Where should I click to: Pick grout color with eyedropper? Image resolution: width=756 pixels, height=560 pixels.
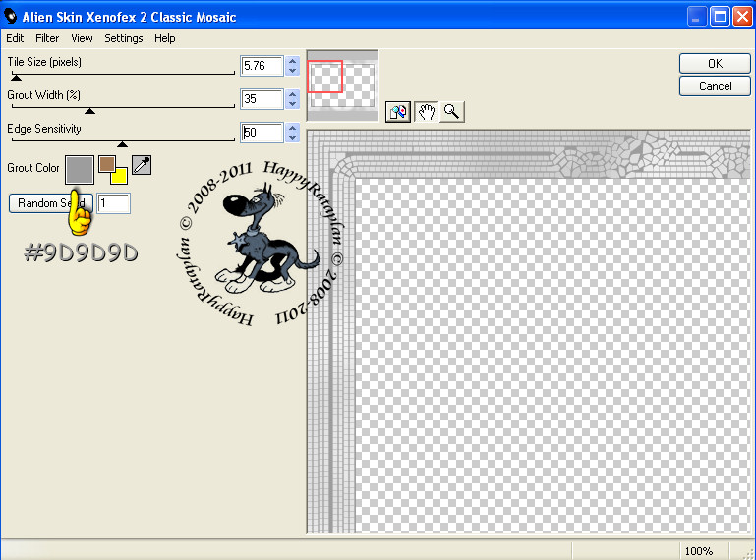click(x=142, y=165)
